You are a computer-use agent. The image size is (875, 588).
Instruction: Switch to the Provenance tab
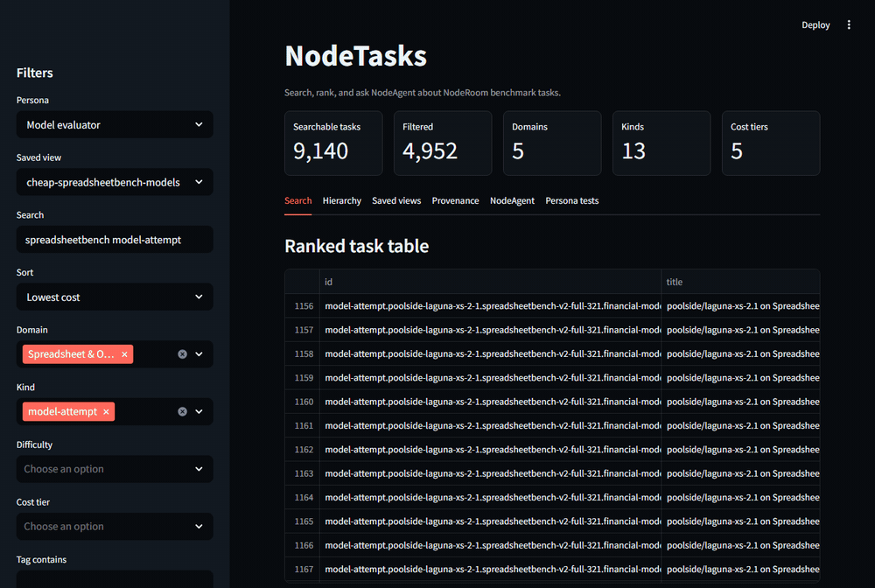click(x=455, y=201)
